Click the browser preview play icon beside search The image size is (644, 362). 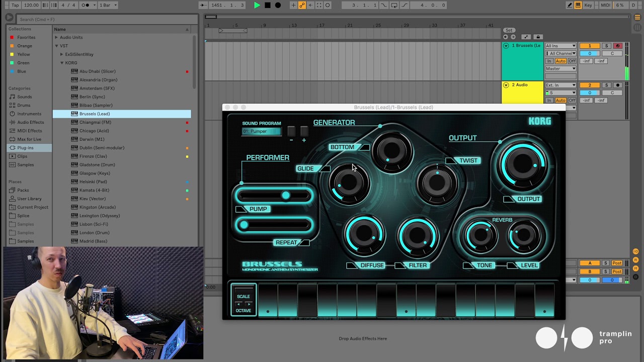coord(9,18)
